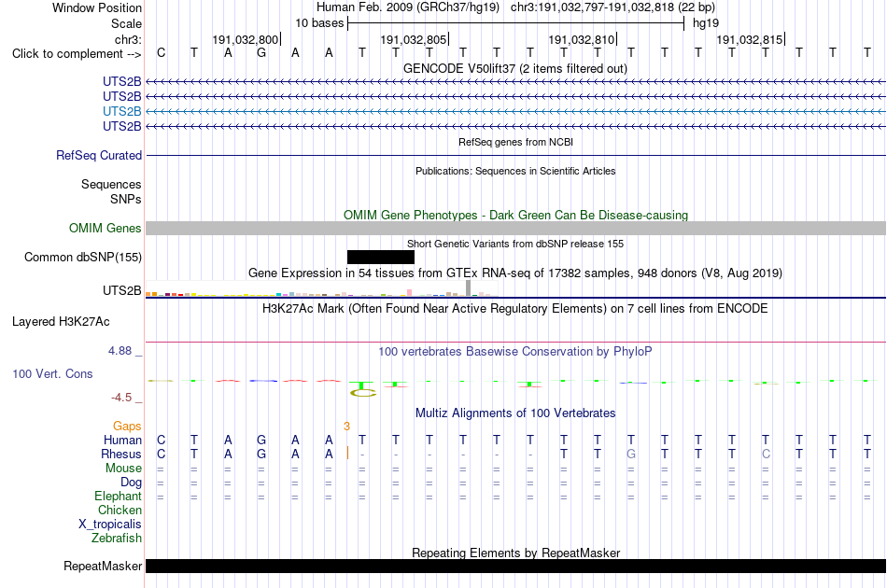887x588 pixels.
Task: Click the orange Gaps label
Action: (127, 427)
